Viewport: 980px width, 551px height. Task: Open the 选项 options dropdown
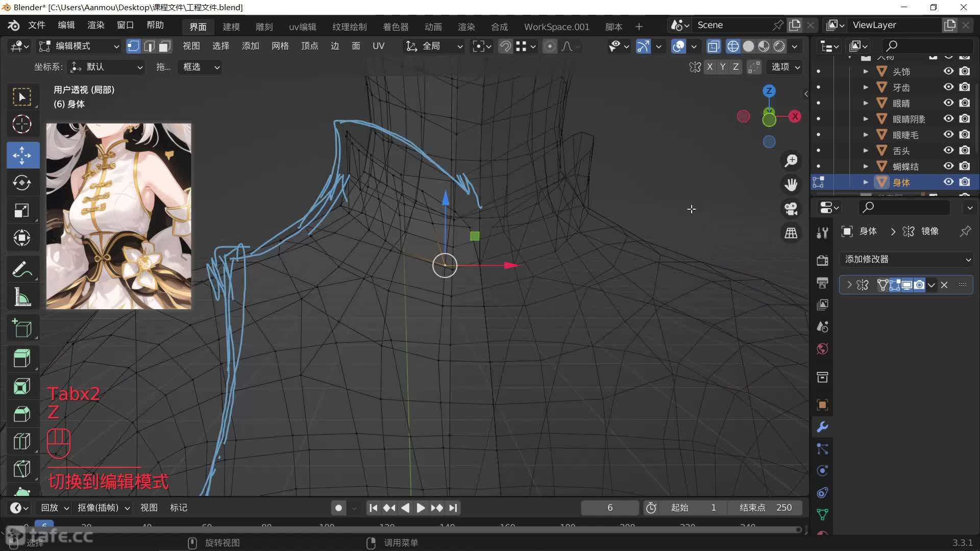point(785,67)
